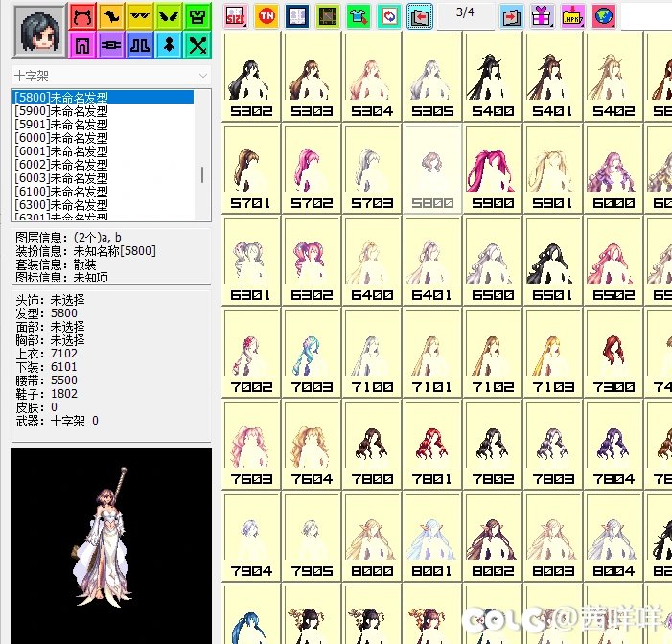Pick hairstyle thumbnail 6401
Viewport: 672px width, 644px height.
432,261
